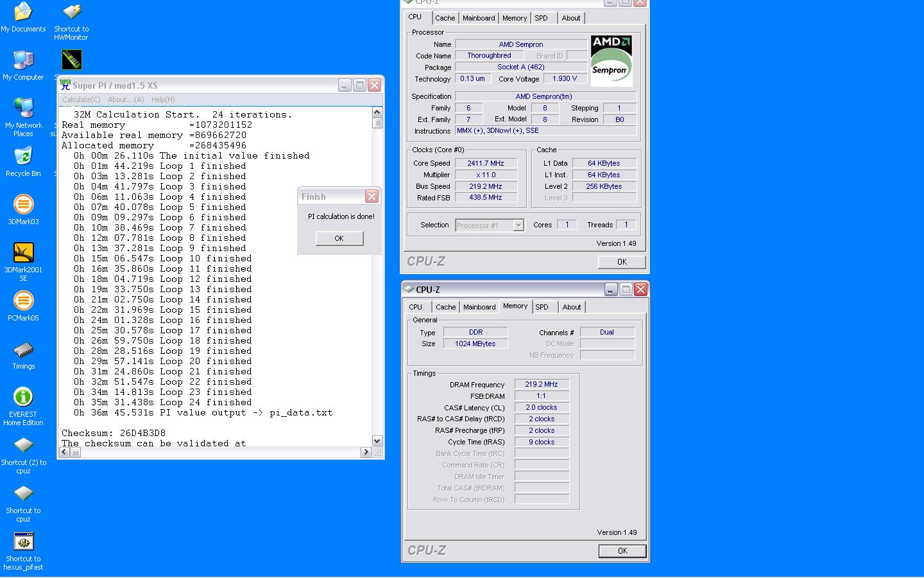Open About...(A) menu in Super PI
The height and width of the screenshot is (578, 924).
(126, 100)
